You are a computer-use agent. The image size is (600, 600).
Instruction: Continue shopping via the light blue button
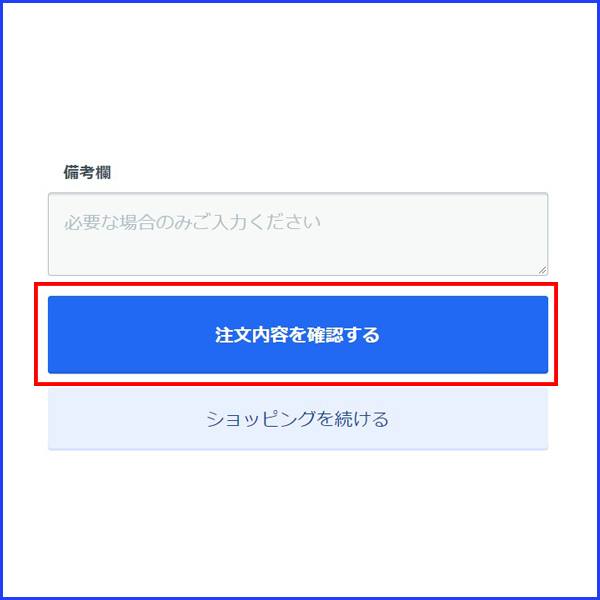[x=298, y=419]
